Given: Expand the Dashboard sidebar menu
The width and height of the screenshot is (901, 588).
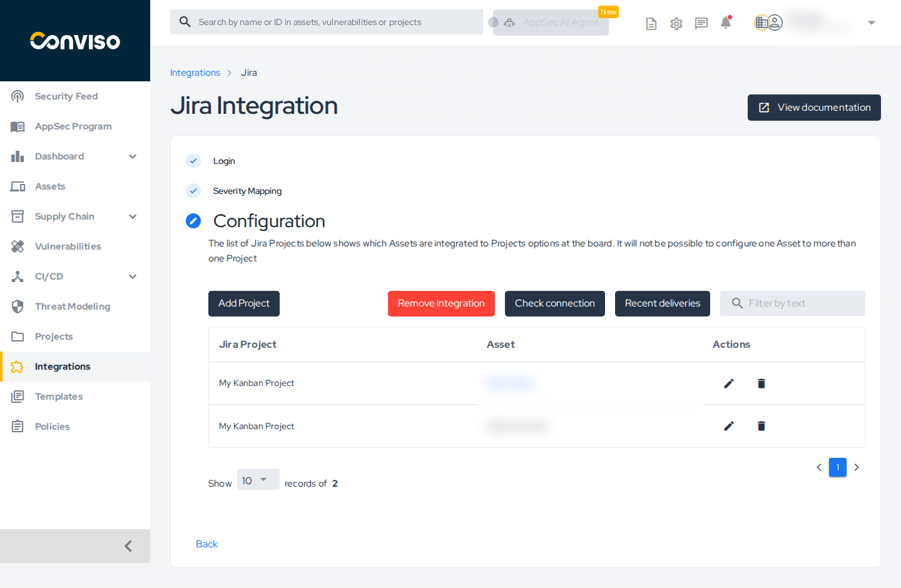Looking at the screenshot, I should pos(132,156).
